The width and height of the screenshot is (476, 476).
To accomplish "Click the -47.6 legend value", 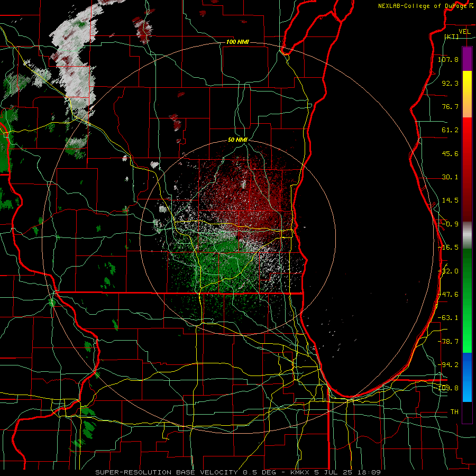I will (x=448, y=295).
